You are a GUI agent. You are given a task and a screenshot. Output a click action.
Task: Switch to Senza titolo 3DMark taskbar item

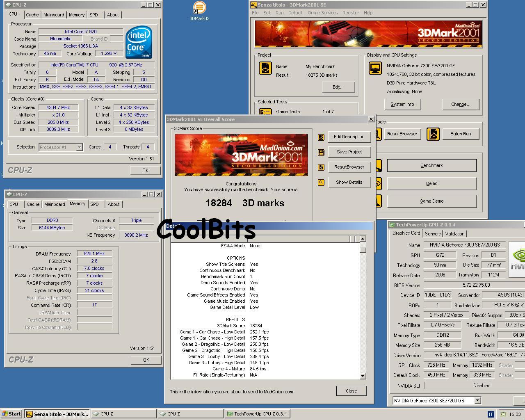point(57,414)
